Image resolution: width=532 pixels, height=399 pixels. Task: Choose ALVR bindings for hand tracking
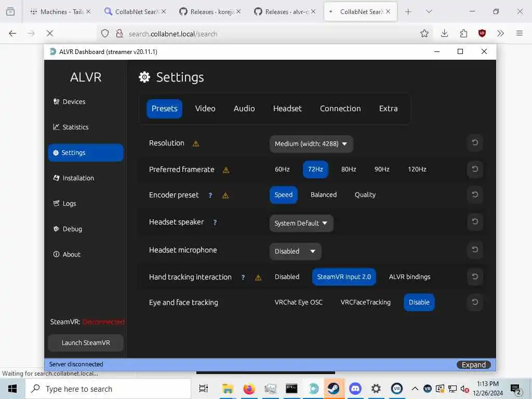[x=409, y=277]
